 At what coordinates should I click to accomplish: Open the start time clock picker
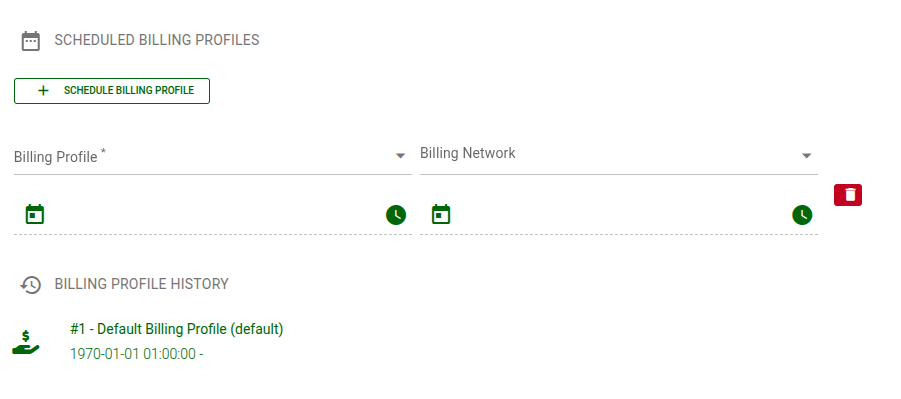(x=396, y=215)
